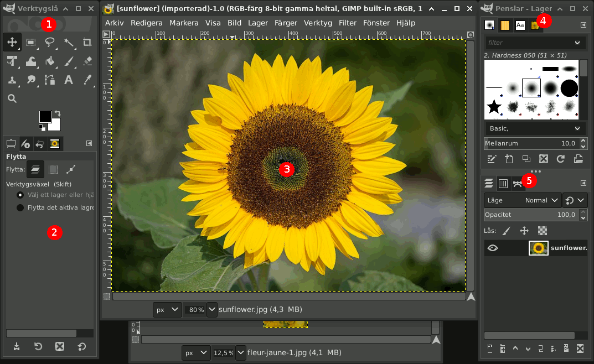Pick the Bucket Fill tool

click(x=50, y=61)
